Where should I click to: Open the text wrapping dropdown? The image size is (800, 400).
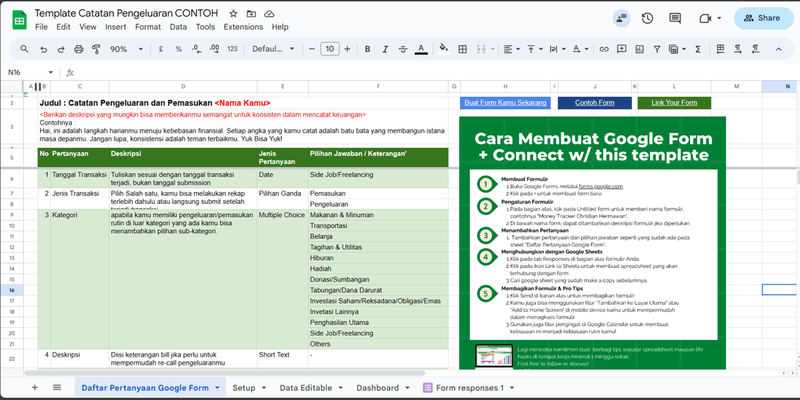click(x=557, y=49)
